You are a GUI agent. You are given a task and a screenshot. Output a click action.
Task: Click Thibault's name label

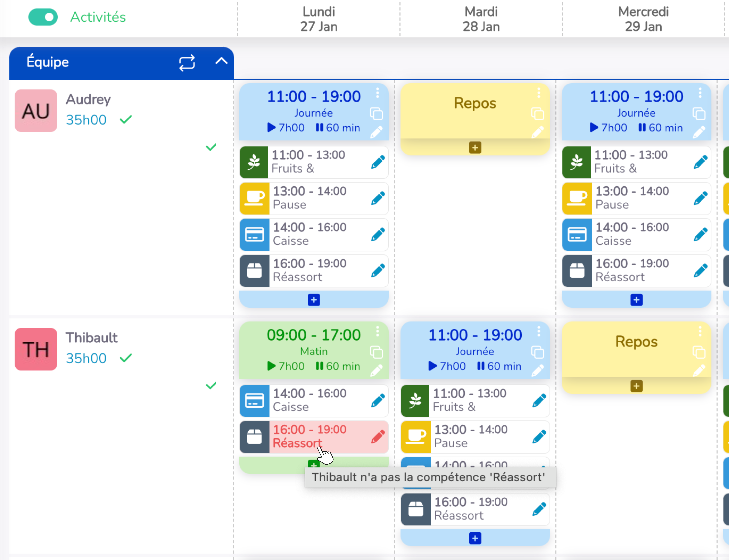pos(91,338)
